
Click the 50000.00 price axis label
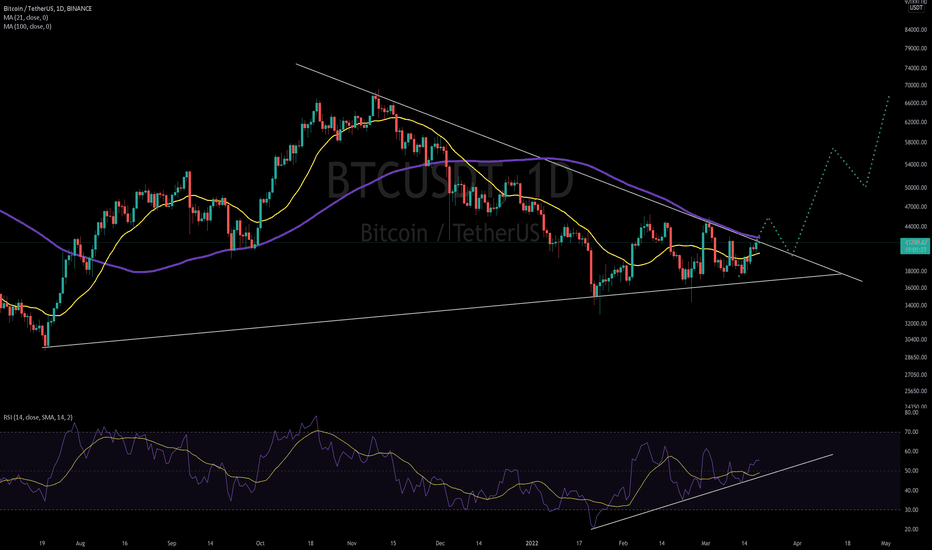[x=915, y=188]
